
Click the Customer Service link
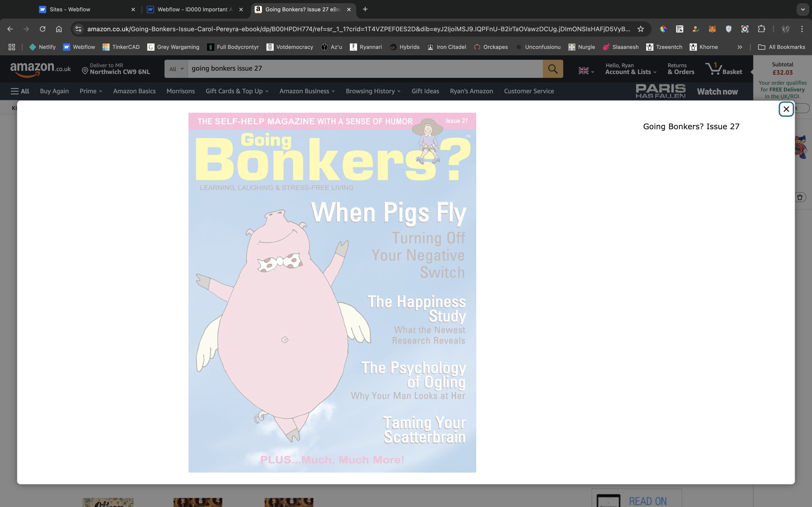(529, 91)
